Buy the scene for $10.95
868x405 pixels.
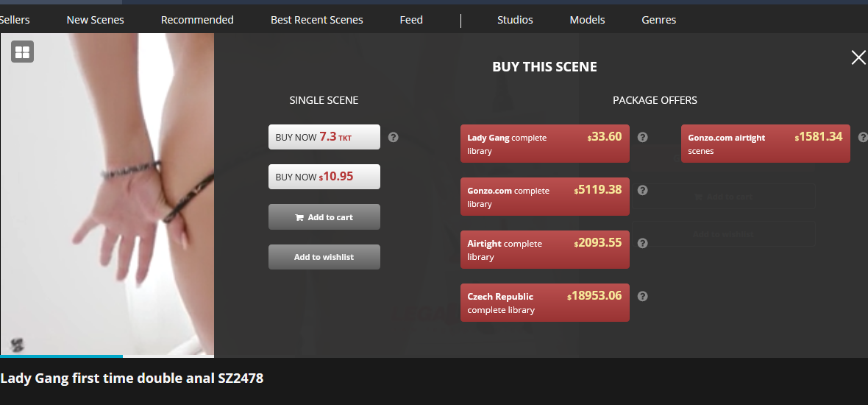pos(324,177)
